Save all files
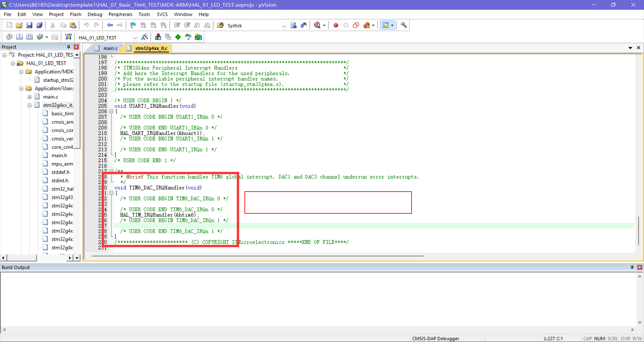Image resolution: width=644 pixels, height=342 pixels. coord(39,25)
